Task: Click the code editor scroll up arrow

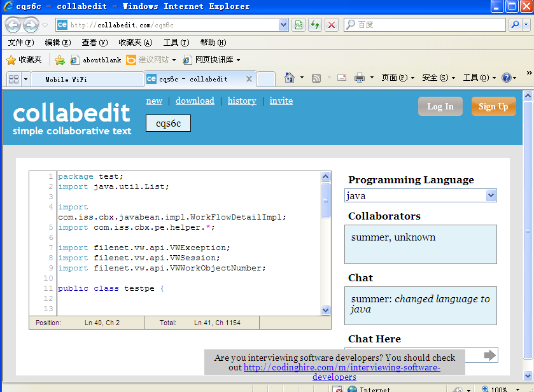Action: (x=326, y=176)
